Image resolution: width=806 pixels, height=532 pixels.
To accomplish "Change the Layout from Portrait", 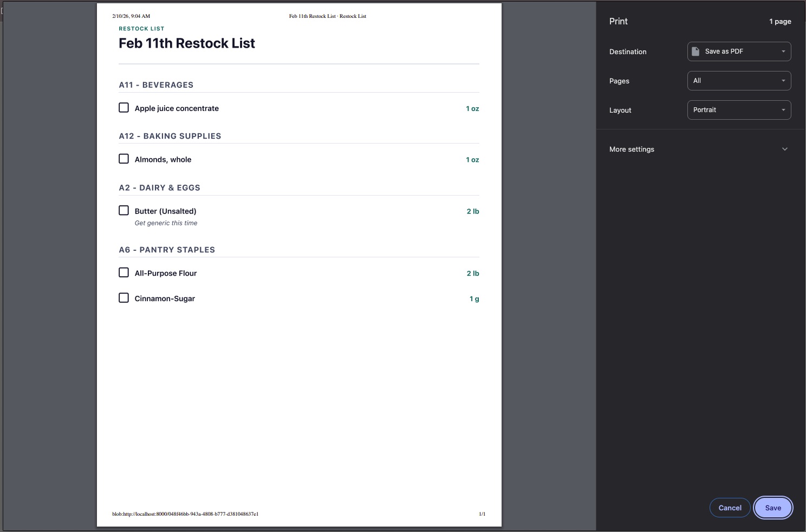I will coord(739,110).
